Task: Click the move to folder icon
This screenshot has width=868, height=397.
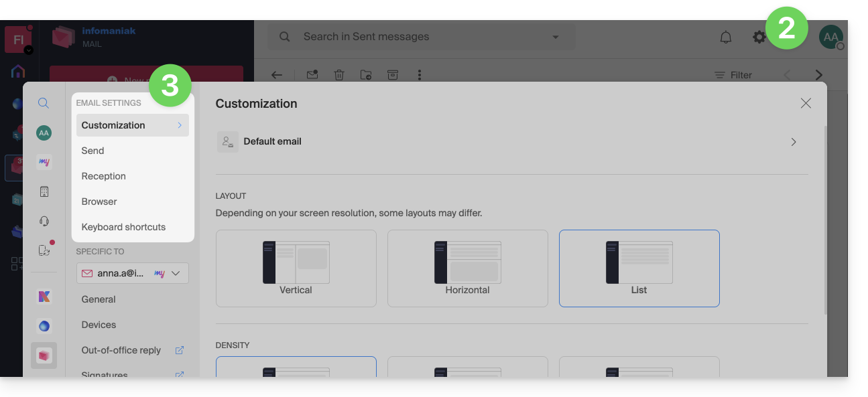Action: click(366, 75)
